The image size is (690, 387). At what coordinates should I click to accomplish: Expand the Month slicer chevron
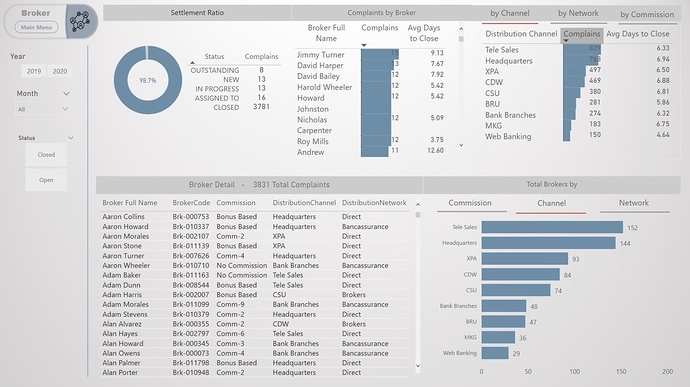click(66, 94)
